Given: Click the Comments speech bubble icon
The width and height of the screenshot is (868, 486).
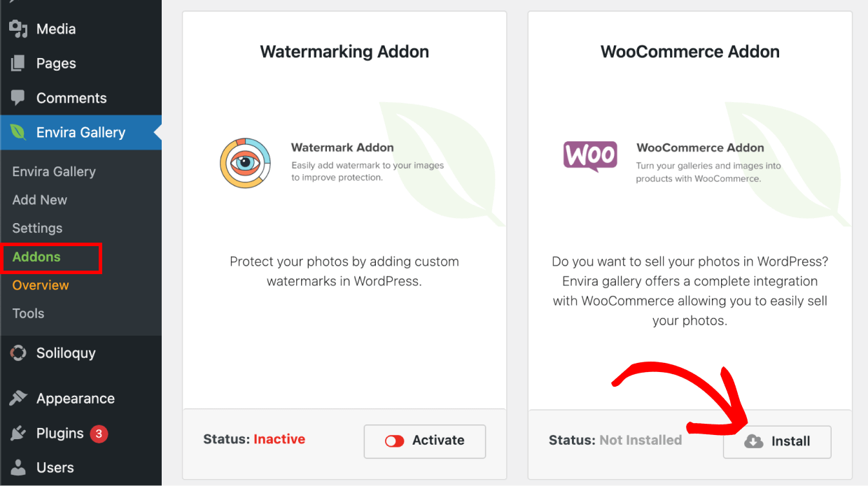Looking at the screenshot, I should [x=18, y=98].
